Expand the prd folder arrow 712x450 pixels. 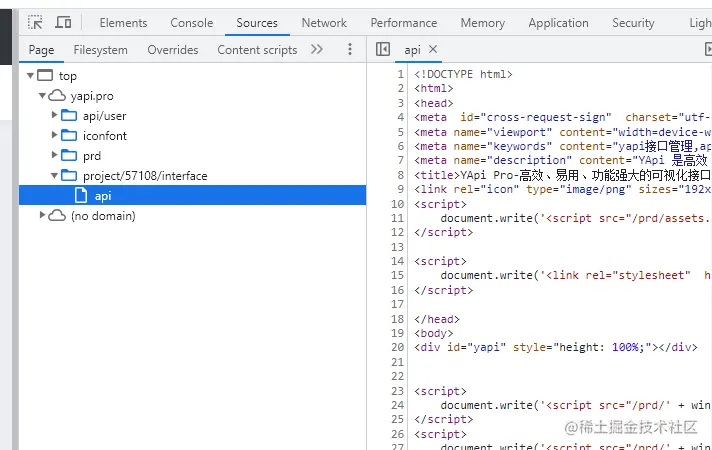coord(54,155)
